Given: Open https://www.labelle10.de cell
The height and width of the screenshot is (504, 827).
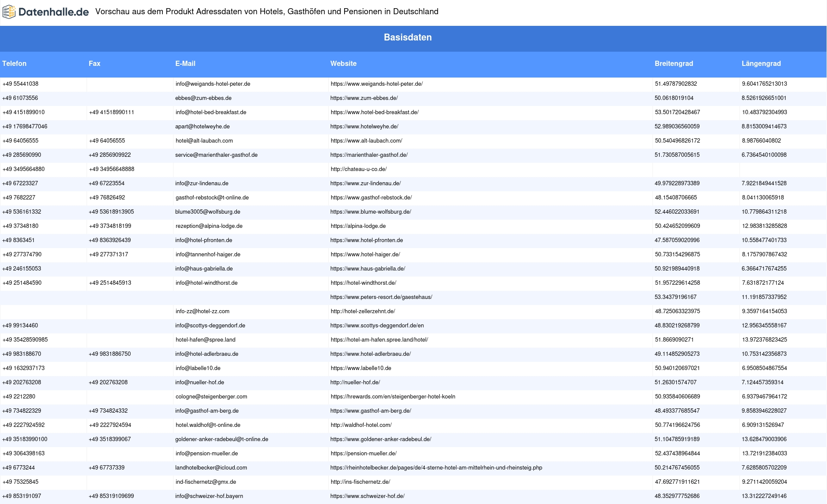Looking at the screenshot, I should (x=361, y=368).
